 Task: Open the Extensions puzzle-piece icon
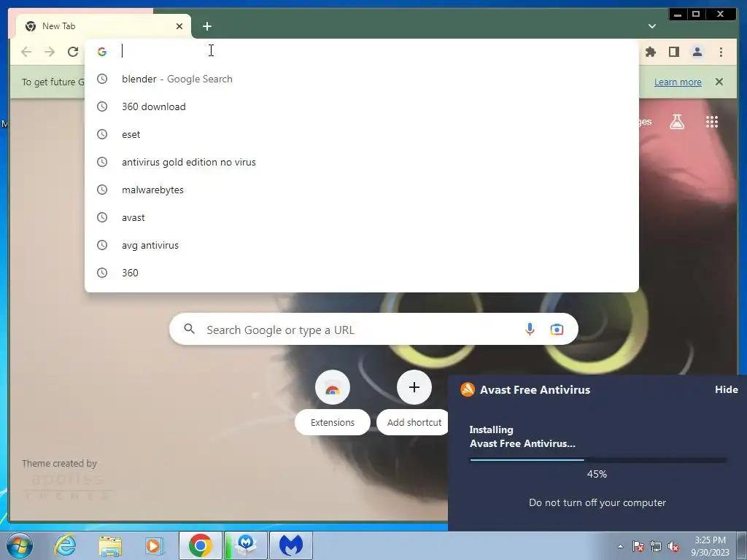click(x=650, y=52)
